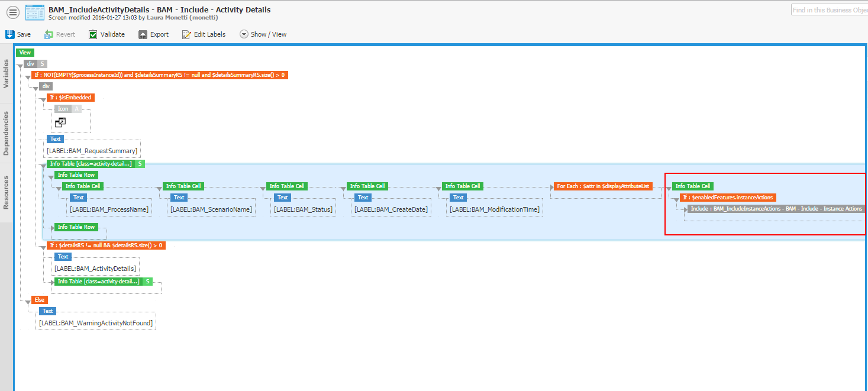Image resolution: width=868 pixels, height=391 pixels.
Task: Select the If : $isEmbedded node
Action: (x=70, y=97)
